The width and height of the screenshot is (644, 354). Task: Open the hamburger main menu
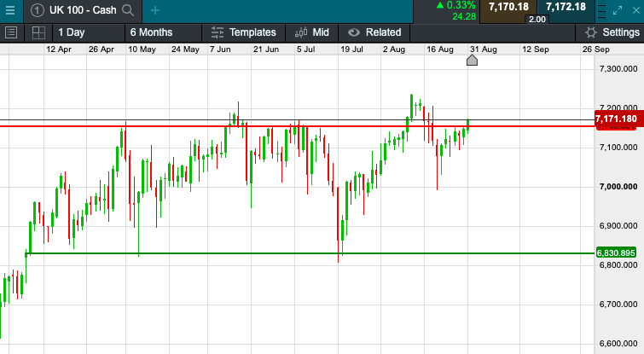pos(11,10)
